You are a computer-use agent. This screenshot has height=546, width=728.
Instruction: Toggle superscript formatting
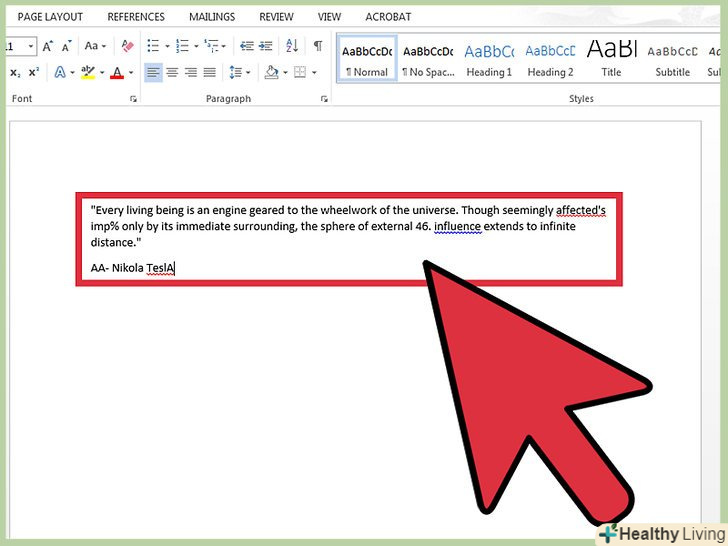pyautogui.click(x=33, y=73)
